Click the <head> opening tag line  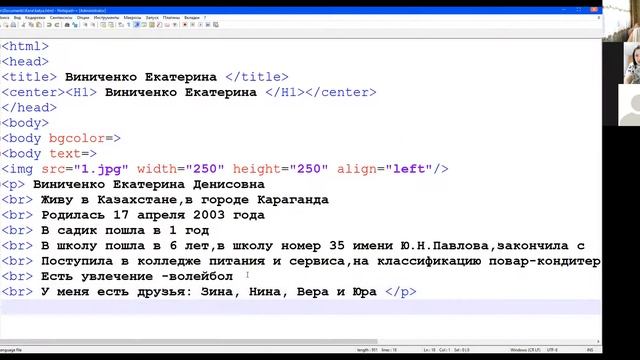[x=25, y=62]
